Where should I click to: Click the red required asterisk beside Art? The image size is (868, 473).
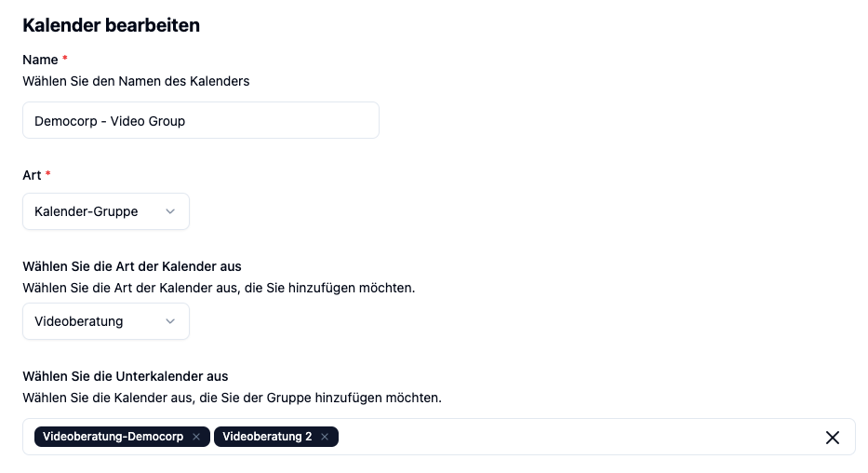pyautogui.click(x=48, y=173)
